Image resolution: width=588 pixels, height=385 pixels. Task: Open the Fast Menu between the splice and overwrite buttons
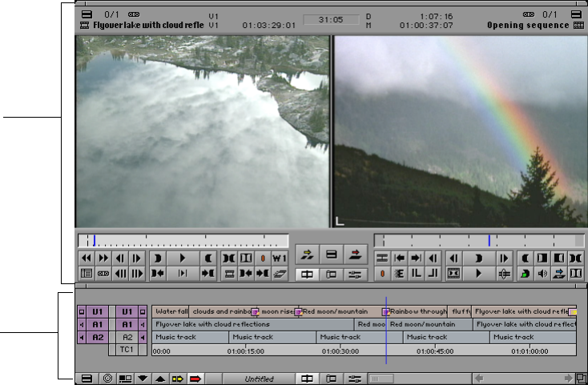coord(331,255)
